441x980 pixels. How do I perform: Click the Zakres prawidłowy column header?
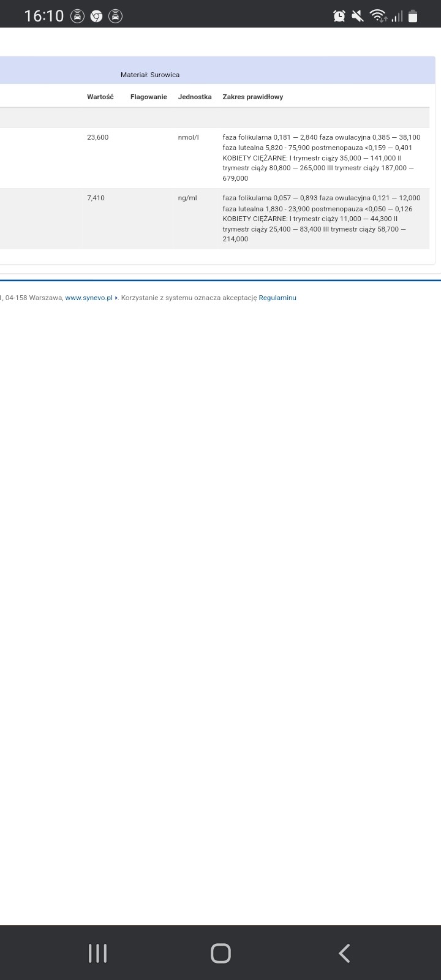pyautogui.click(x=252, y=97)
